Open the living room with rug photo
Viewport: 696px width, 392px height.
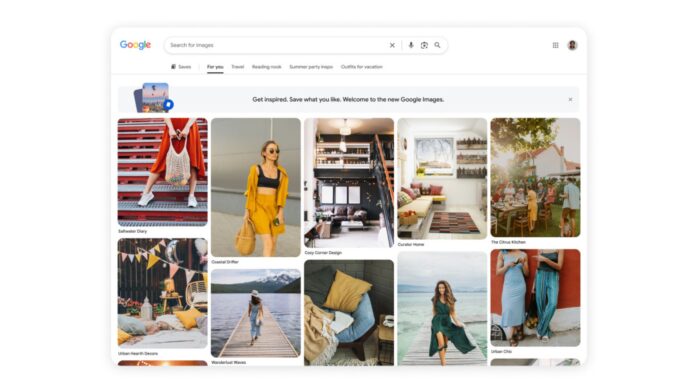click(442, 178)
